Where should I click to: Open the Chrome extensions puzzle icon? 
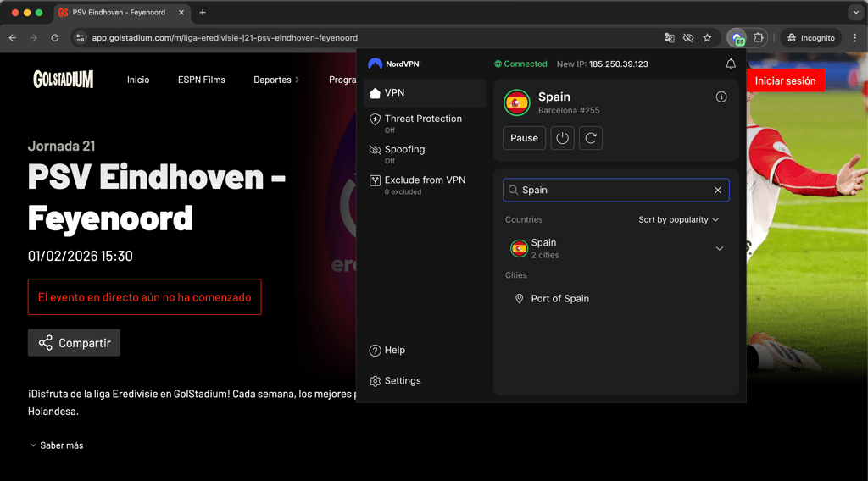click(758, 37)
